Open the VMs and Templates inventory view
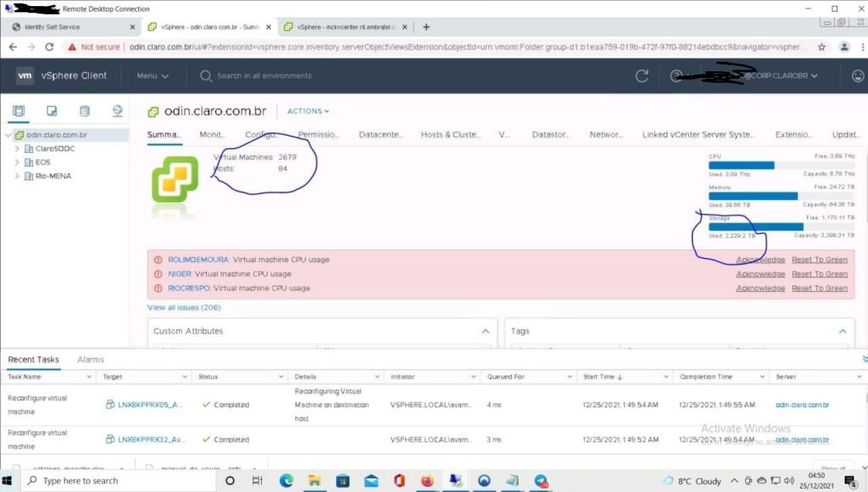Viewport: 868px width, 492px height. click(52, 111)
